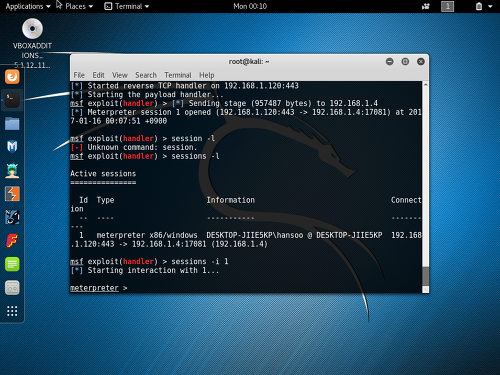Click the terminal vertical scrollbar thumb
The image size is (500, 375).
click(425, 275)
